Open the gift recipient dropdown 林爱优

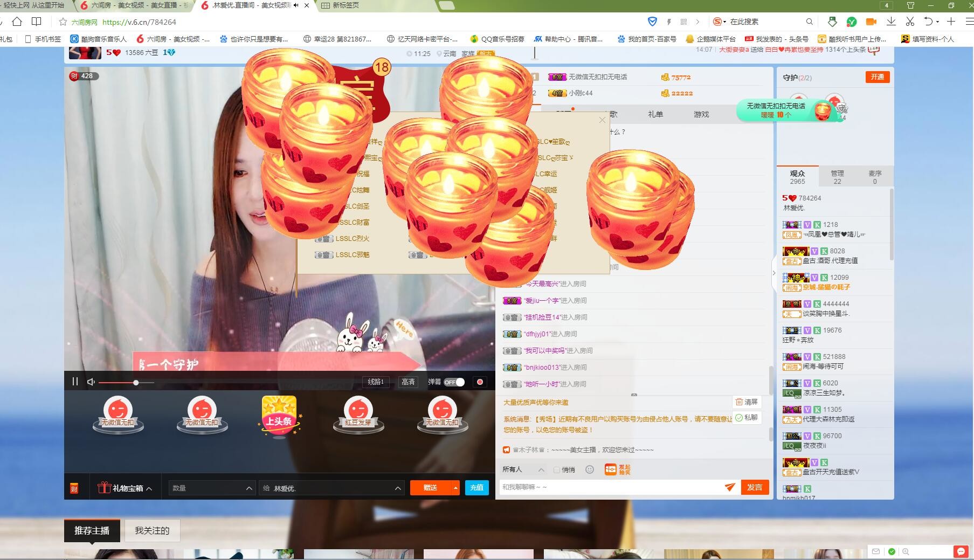[331, 488]
